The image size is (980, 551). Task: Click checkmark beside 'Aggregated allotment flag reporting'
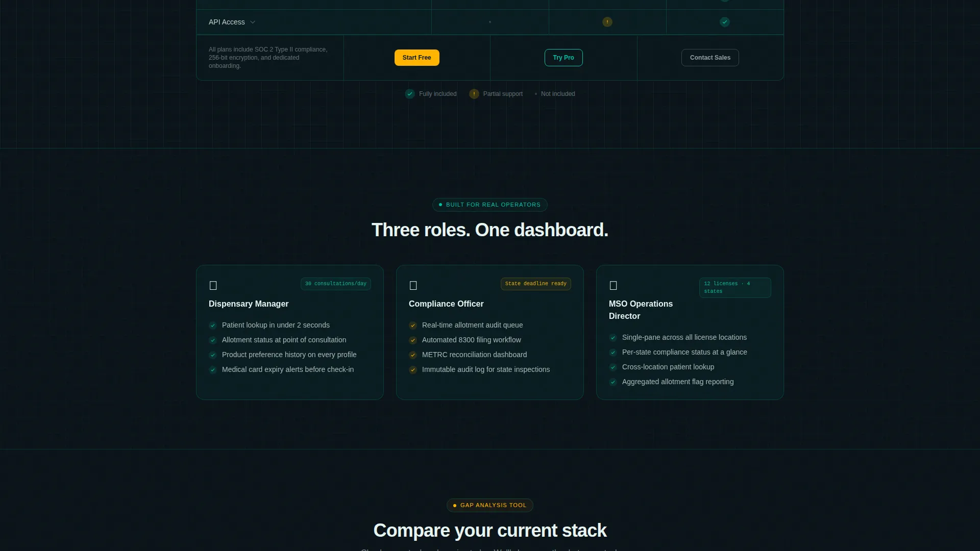pyautogui.click(x=613, y=382)
